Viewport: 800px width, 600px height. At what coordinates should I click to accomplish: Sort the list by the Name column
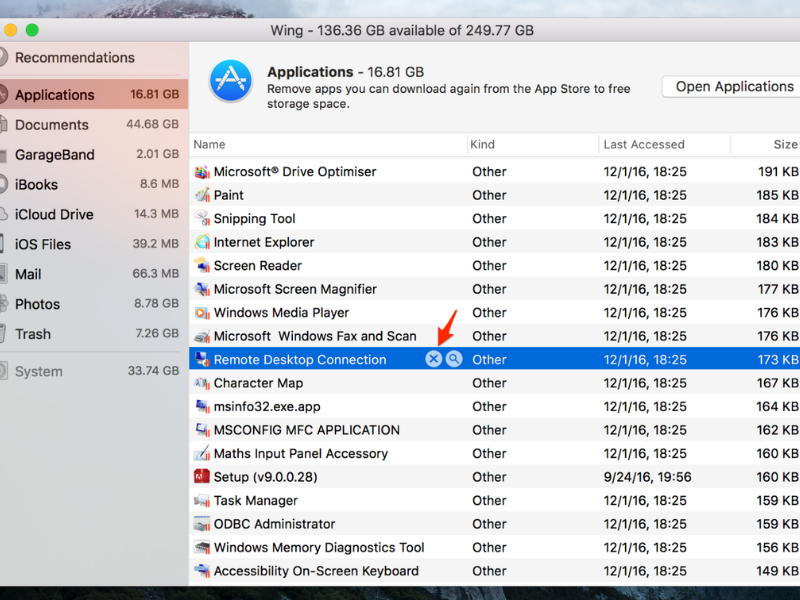coord(328,144)
